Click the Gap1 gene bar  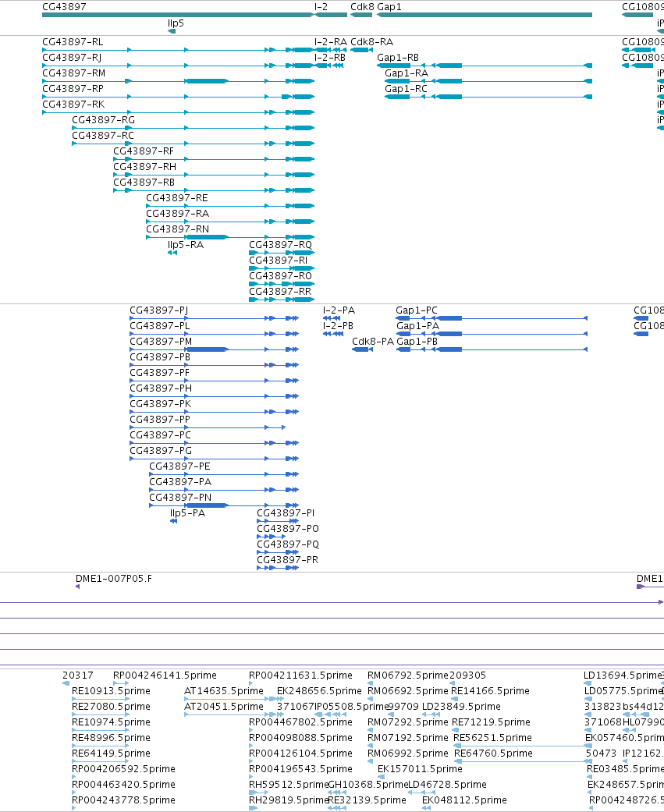[x=485, y=15]
